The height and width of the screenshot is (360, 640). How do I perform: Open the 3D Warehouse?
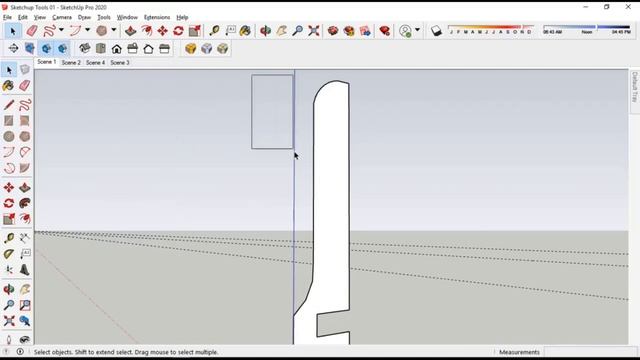coord(333,31)
